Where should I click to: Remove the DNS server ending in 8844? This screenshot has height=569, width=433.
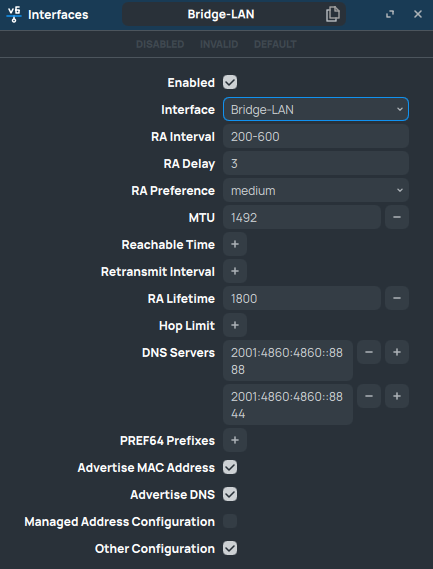369,396
